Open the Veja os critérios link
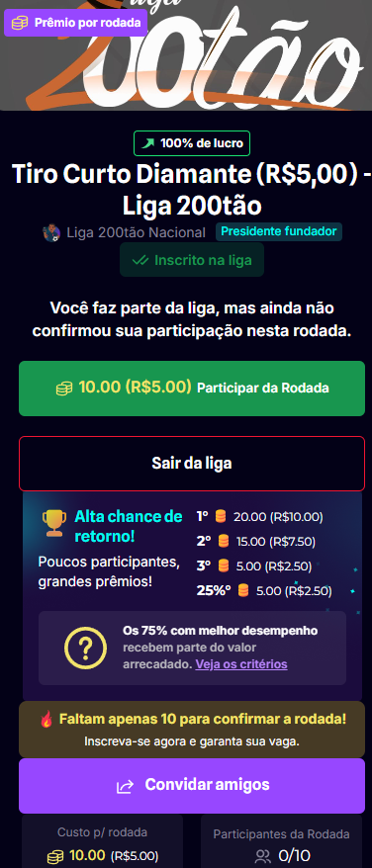 [x=241, y=663]
